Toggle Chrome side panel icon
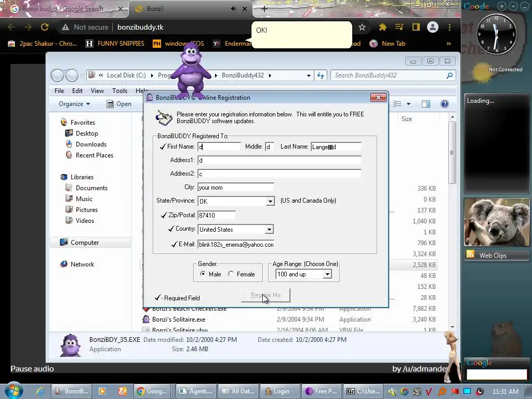This screenshot has width=532, height=399. click(416, 27)
